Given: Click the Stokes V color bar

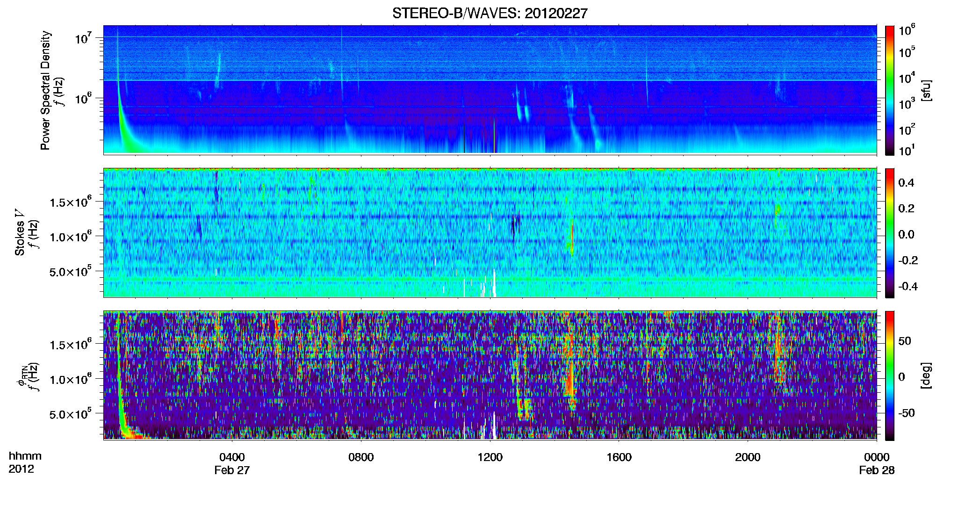Looking at the screenshot, I should (x=890, y=233).
